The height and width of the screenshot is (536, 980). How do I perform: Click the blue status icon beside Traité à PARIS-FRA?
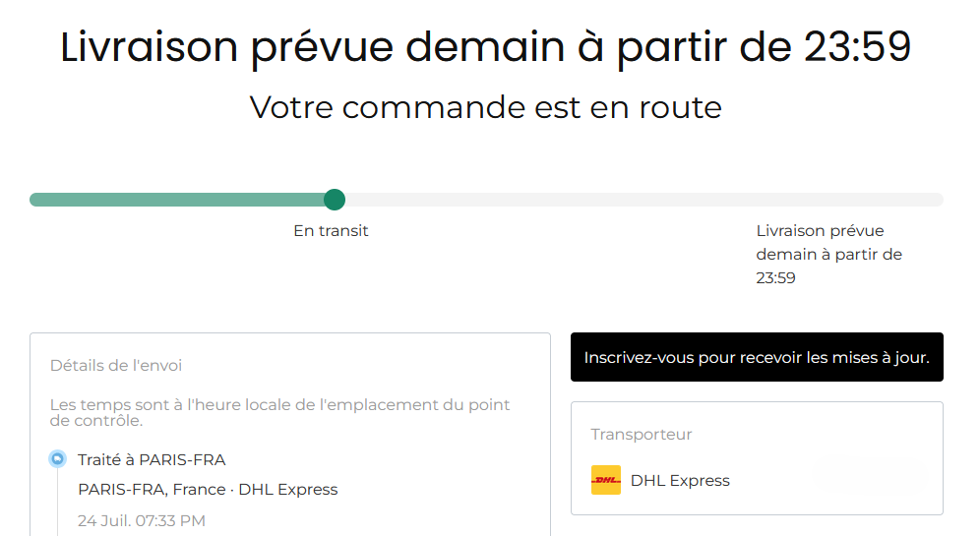click(x=57, y=459)
